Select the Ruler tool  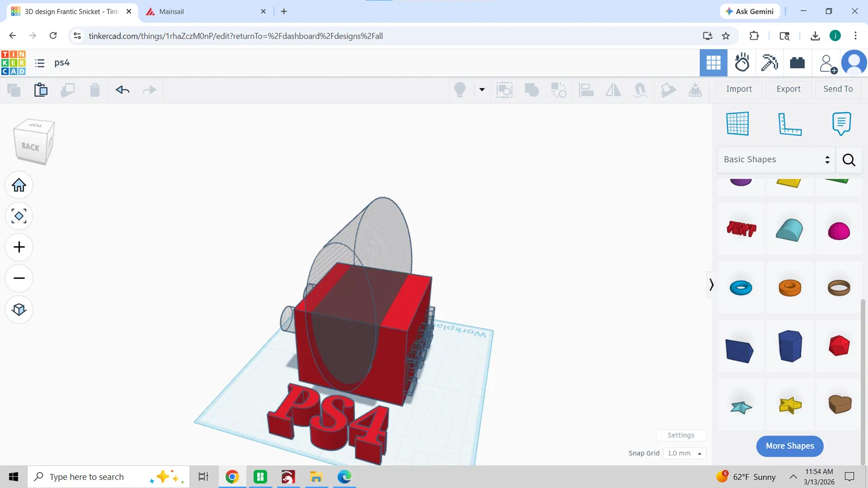point(789,124)
